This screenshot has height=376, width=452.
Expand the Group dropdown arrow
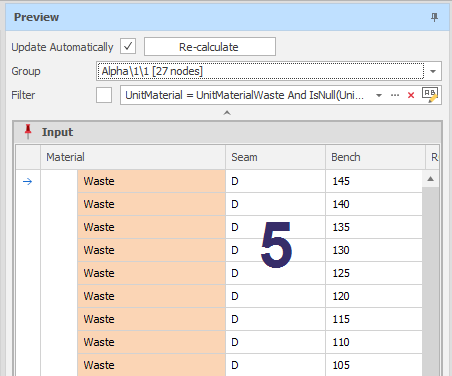pos(433,71)
